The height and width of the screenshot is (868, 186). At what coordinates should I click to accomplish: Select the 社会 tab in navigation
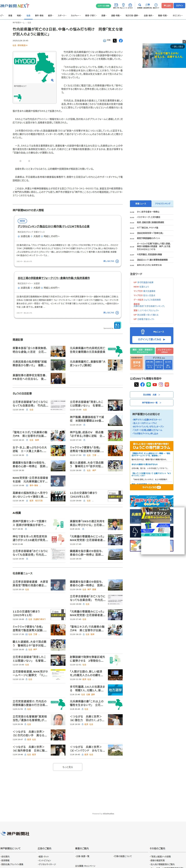28,15
